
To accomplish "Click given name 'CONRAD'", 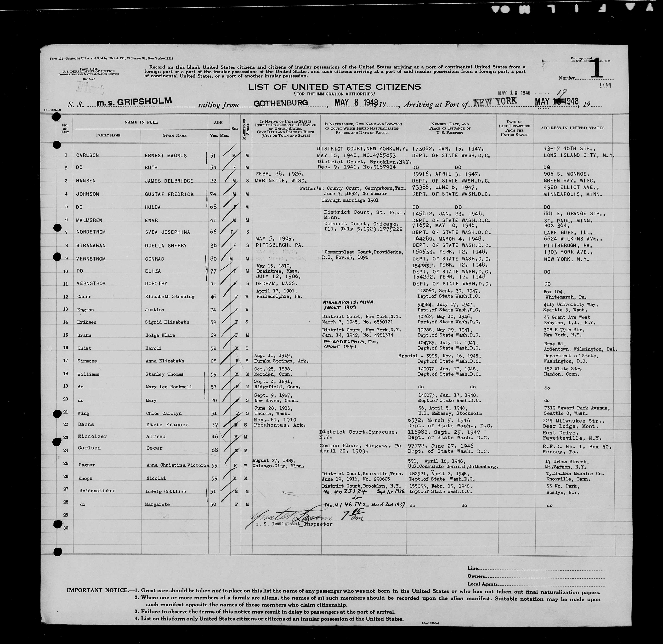I will point(154,259).
